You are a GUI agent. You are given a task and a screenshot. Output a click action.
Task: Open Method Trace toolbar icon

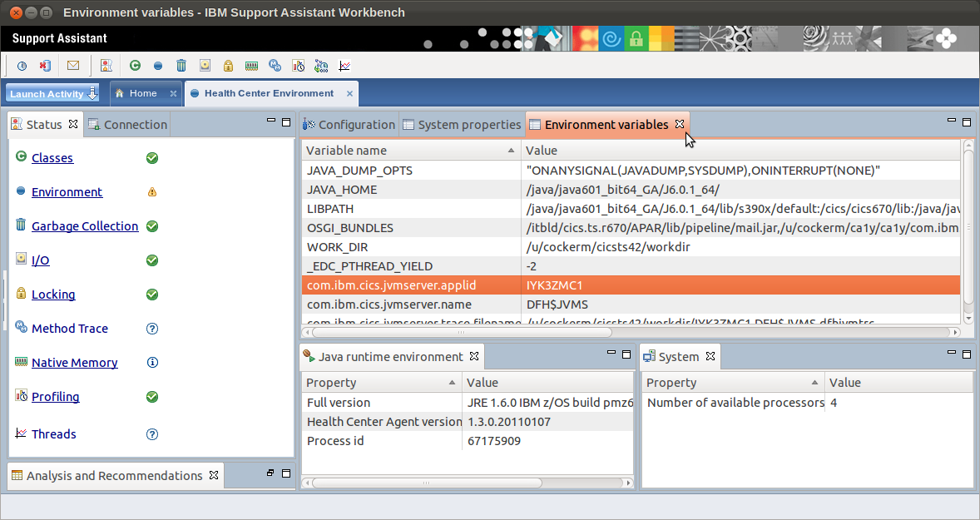point(275,66)
